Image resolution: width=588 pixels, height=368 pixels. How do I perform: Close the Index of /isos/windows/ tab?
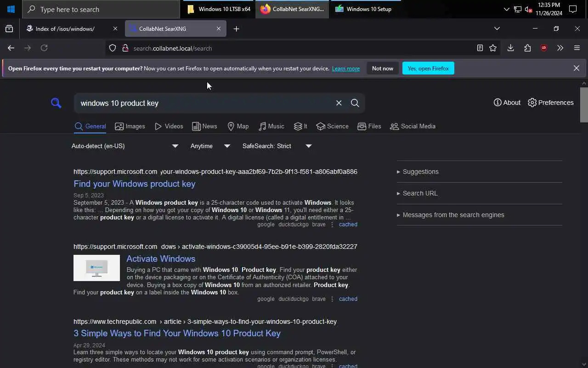pos(115,29)
